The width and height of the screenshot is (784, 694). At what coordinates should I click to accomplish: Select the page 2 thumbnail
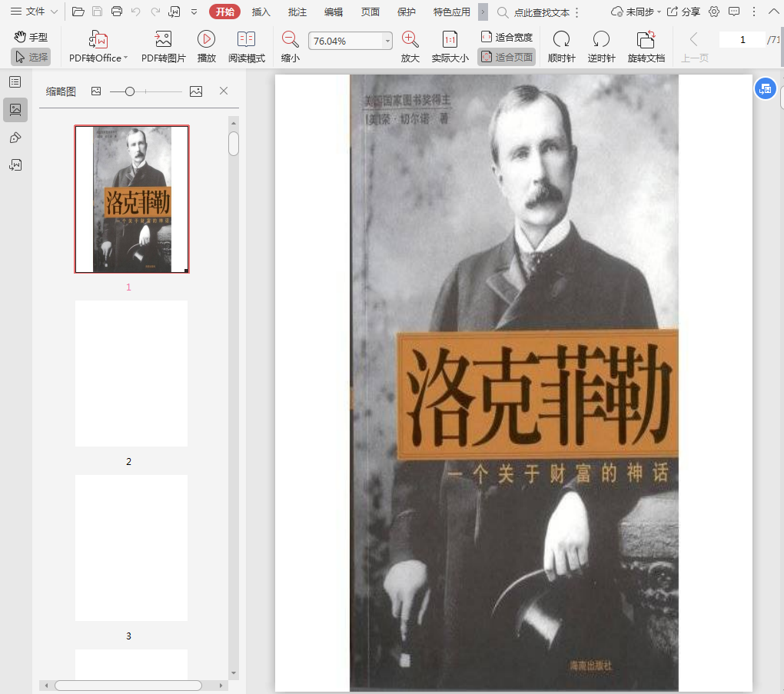click(x=131, y=374)
